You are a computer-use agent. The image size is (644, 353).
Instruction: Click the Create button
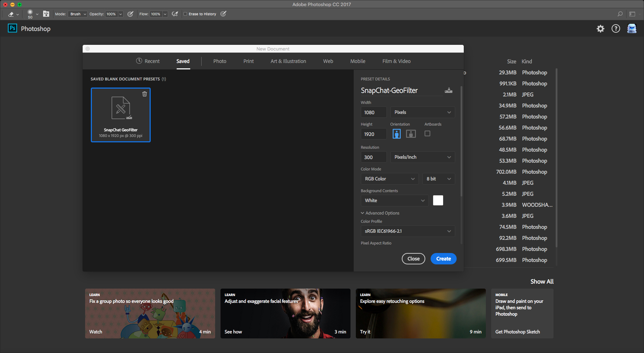[443, 259]
